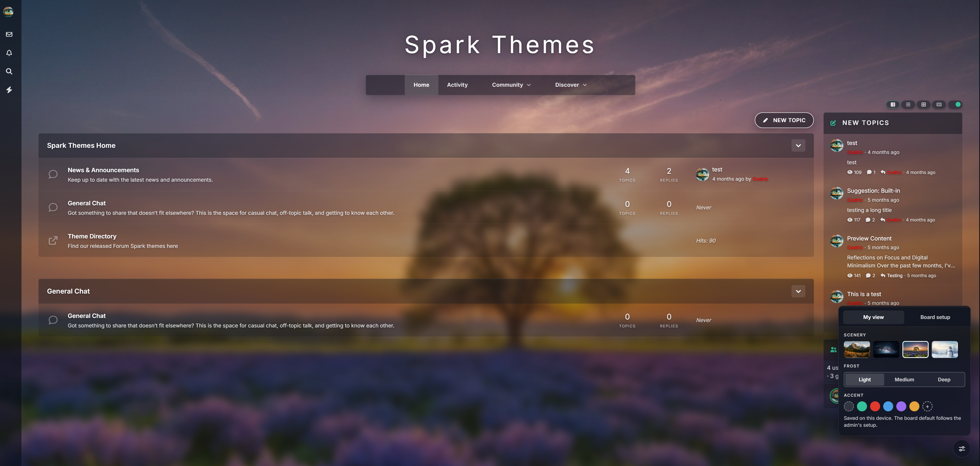980x466 pixels.
Task: Select the default dashed gray accent
Action: coord(849,406)
